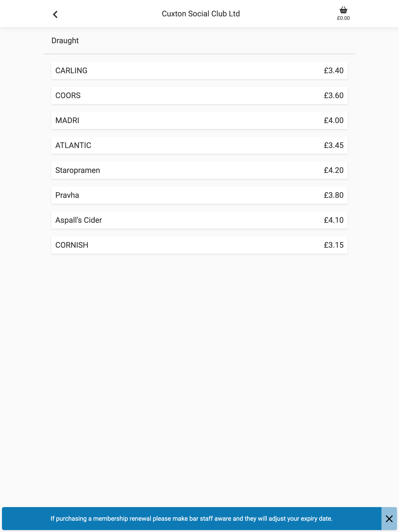Open the shopping basket icon
The image size is (399, 532).
[343, 10]
